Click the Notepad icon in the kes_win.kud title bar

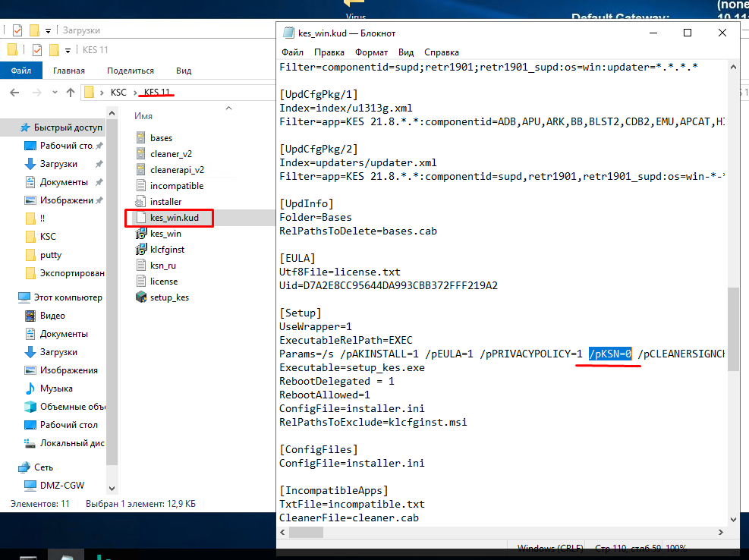[288, 33]
